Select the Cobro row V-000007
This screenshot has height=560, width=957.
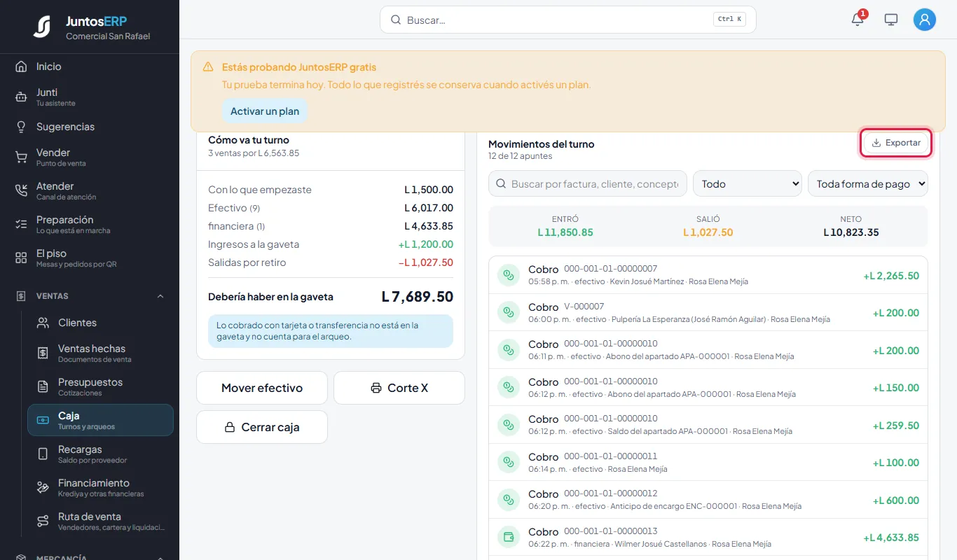(708, 313)
